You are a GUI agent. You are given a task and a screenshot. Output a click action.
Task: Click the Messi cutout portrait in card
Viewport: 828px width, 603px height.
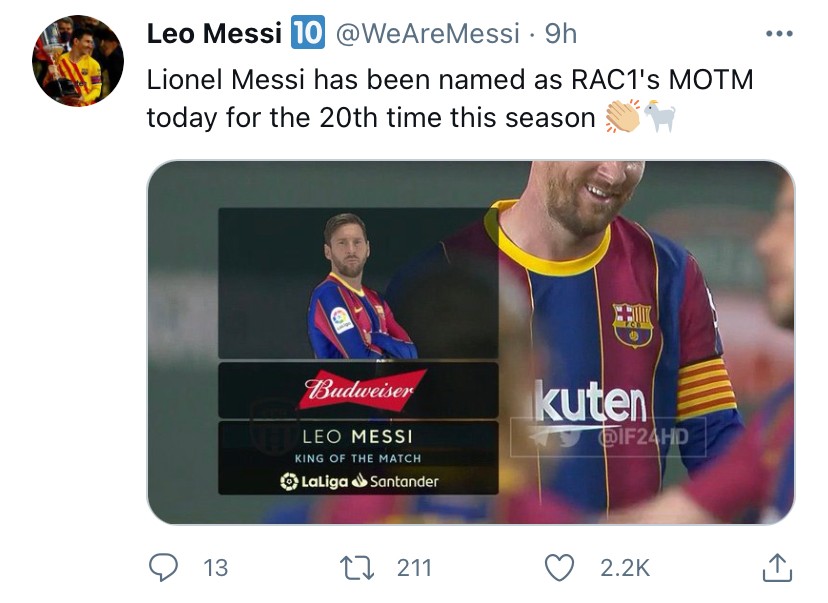click(356, 290)
